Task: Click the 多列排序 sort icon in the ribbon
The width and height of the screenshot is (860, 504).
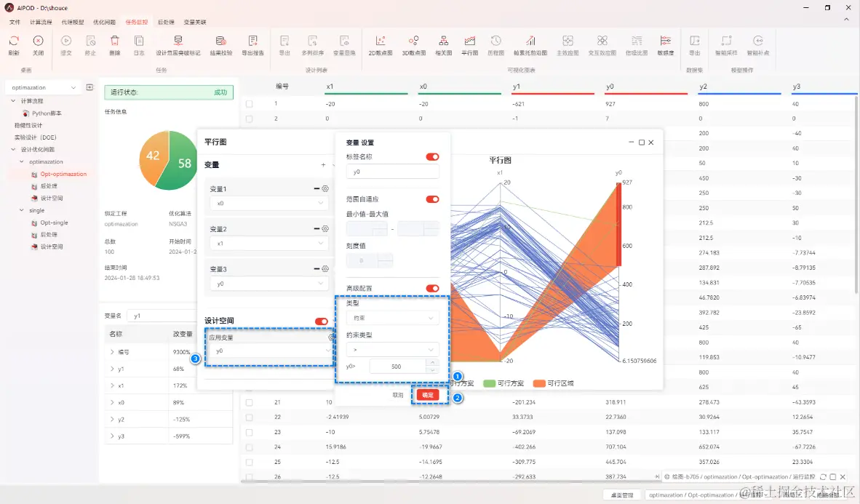Action: [x=313, y=41]
